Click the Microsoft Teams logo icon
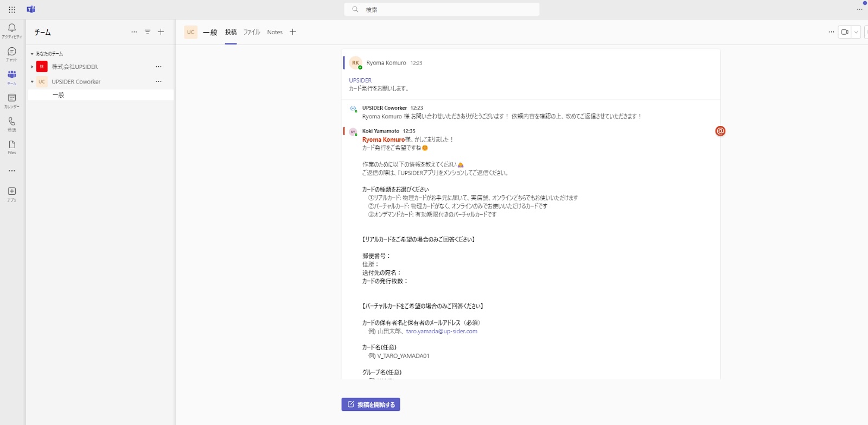Screen dimensions: 868x425 pos(31,9)
